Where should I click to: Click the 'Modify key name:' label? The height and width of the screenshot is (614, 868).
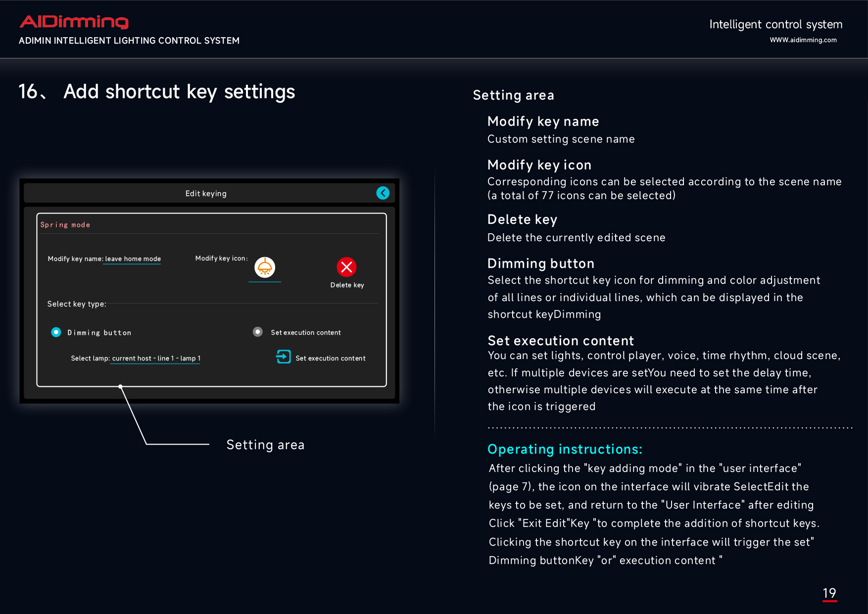tap(75, 259)
